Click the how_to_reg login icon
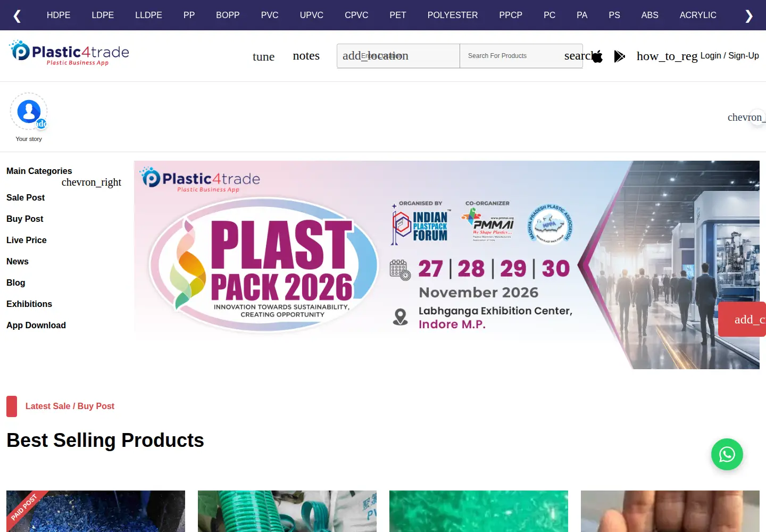Image resolution: width=766 pixels, height=532 pixels. 667,56
